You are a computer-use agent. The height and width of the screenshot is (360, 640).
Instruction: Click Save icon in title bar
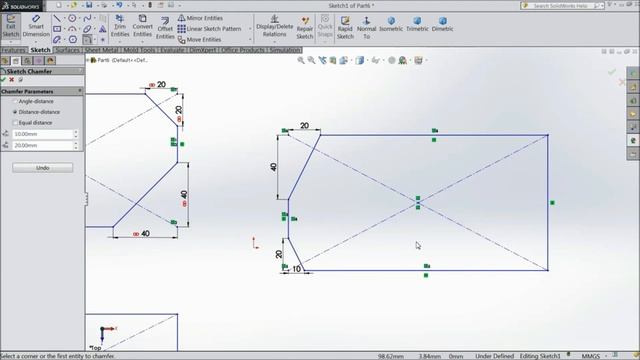click(x=89, y=5)
